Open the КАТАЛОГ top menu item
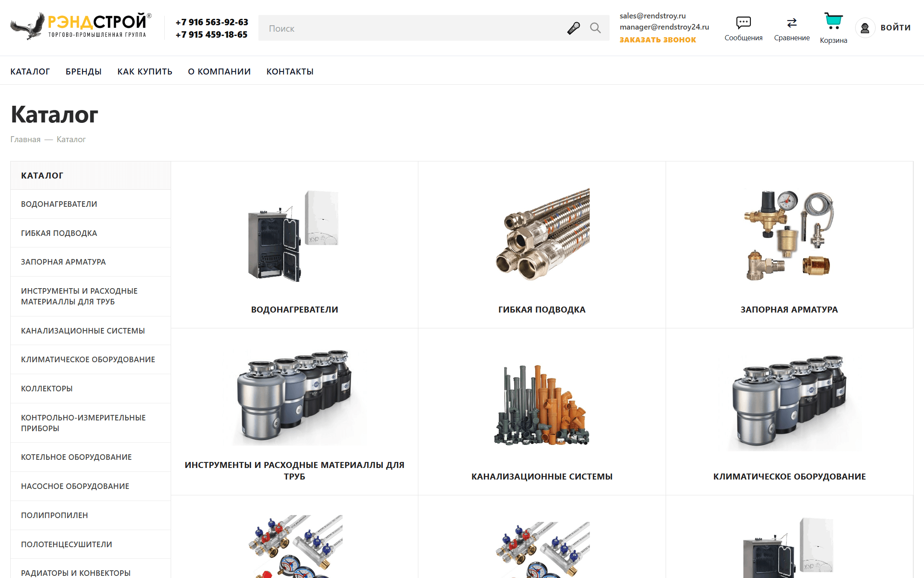This screenshot has height=578, width=924. click(30, 72)
